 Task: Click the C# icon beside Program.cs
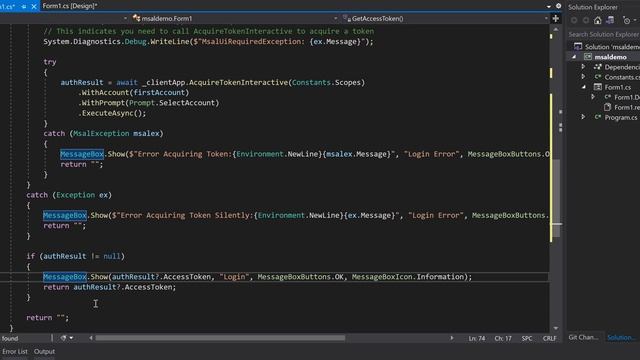tap(598, 117)
